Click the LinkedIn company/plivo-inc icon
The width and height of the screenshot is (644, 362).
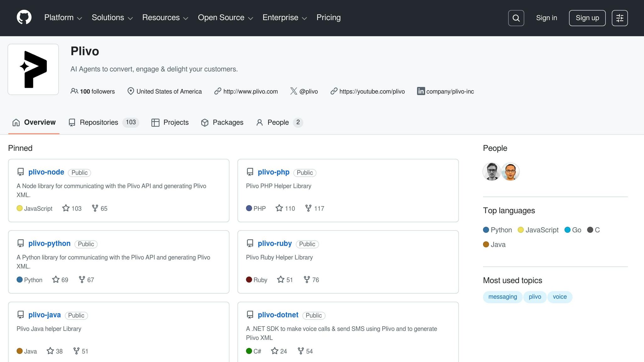[421, 91]
